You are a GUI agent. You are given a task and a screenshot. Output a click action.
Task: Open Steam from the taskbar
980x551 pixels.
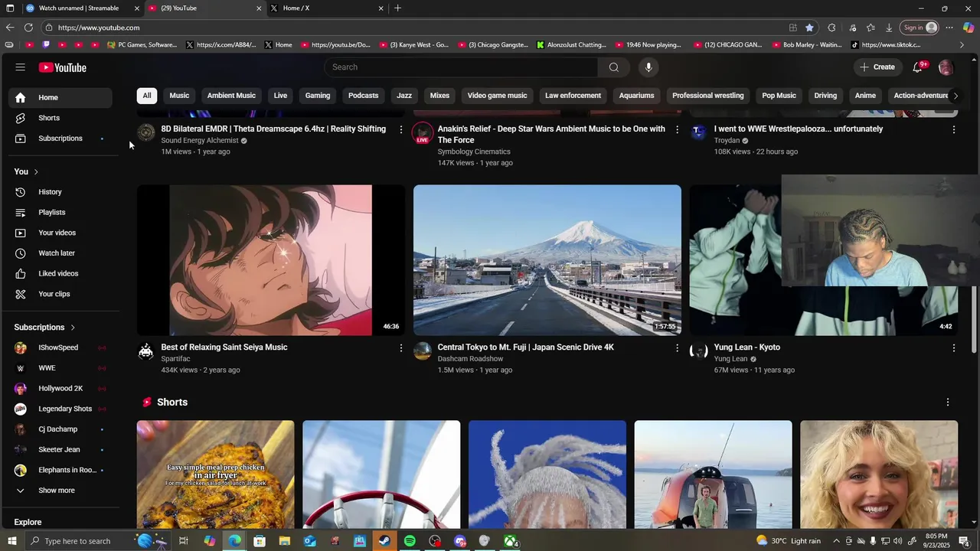384,541
